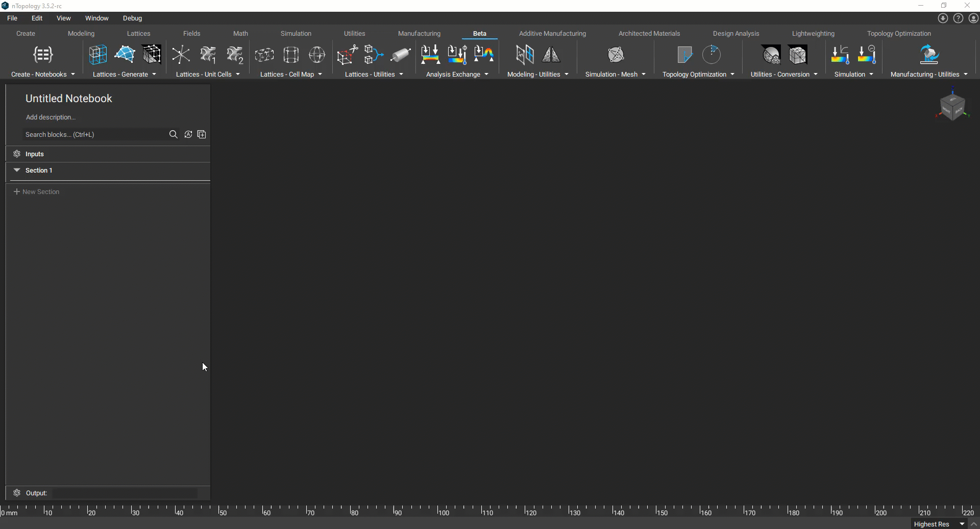Select the blue surface lattice icon
This screenshot has height=529, width=980.
tap(125, 55)
